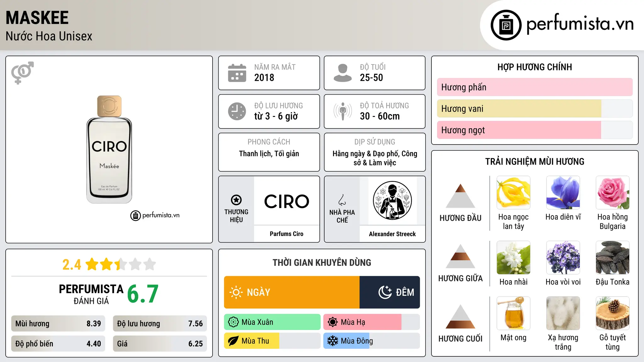644x362 pixels.
Task: Click the pyramid icon above Hương đầu
Action: click(x=460, y=196)
